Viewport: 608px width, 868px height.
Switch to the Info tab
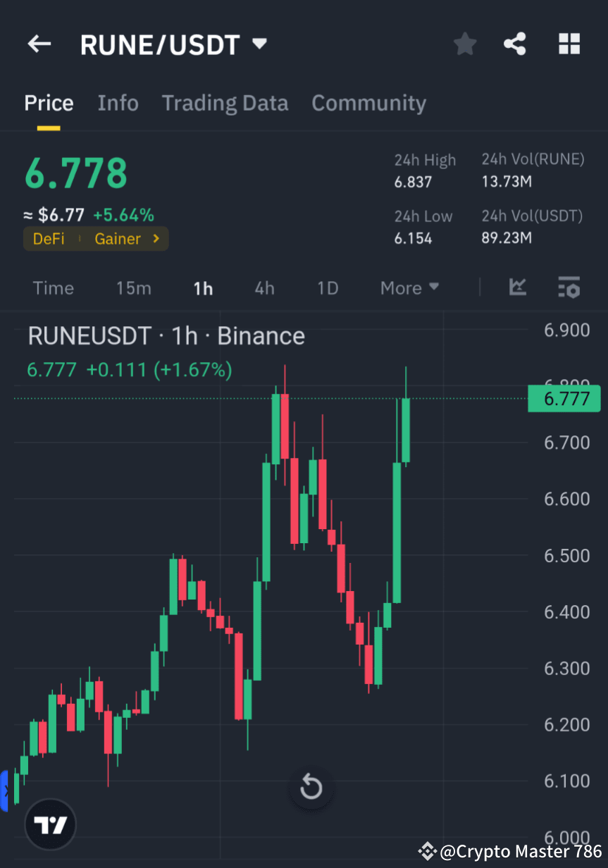click(118, 103)
